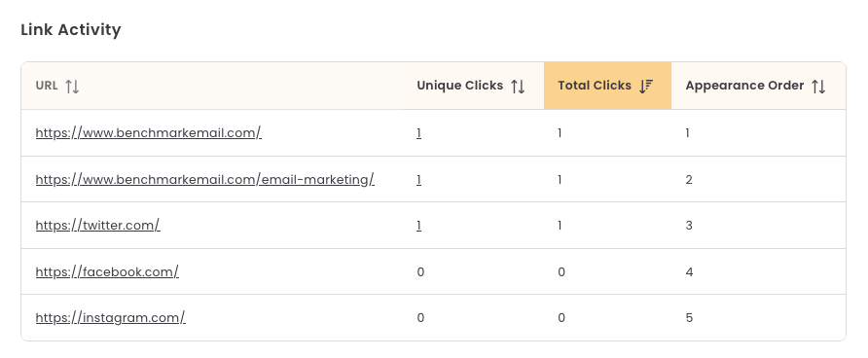Image resolution: width=868 pixels, height=358 pixels.
Task: Open https://www.benchmarkemail.com/ link
Action: pyautogui.click(x=148, y=133)
